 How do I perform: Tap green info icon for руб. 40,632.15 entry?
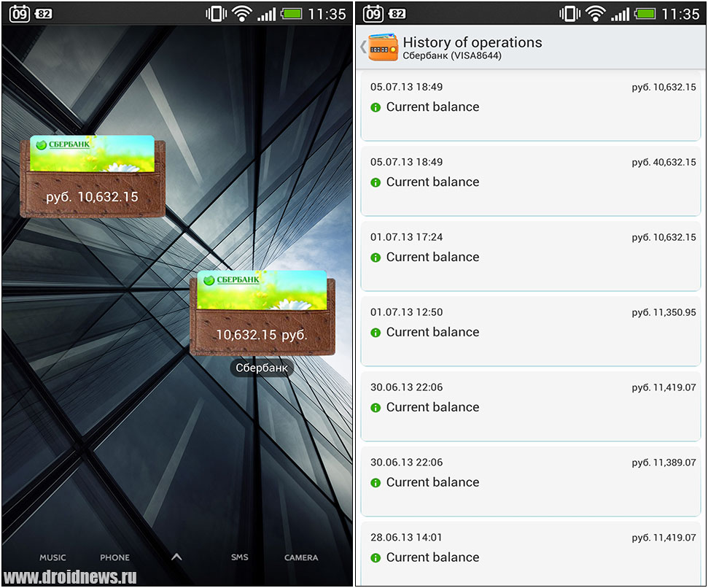coord(376,182)
